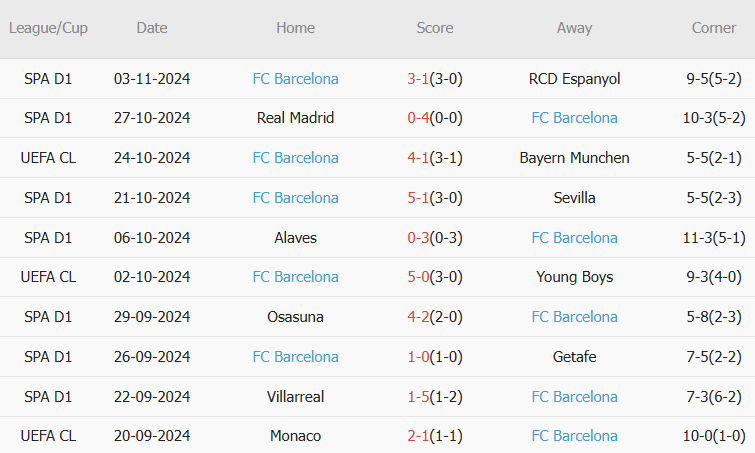This screenshot has height=453, width=755.
Task: Click the League/Cup column header
Action: pyautogui.click(x=48, y=28)
